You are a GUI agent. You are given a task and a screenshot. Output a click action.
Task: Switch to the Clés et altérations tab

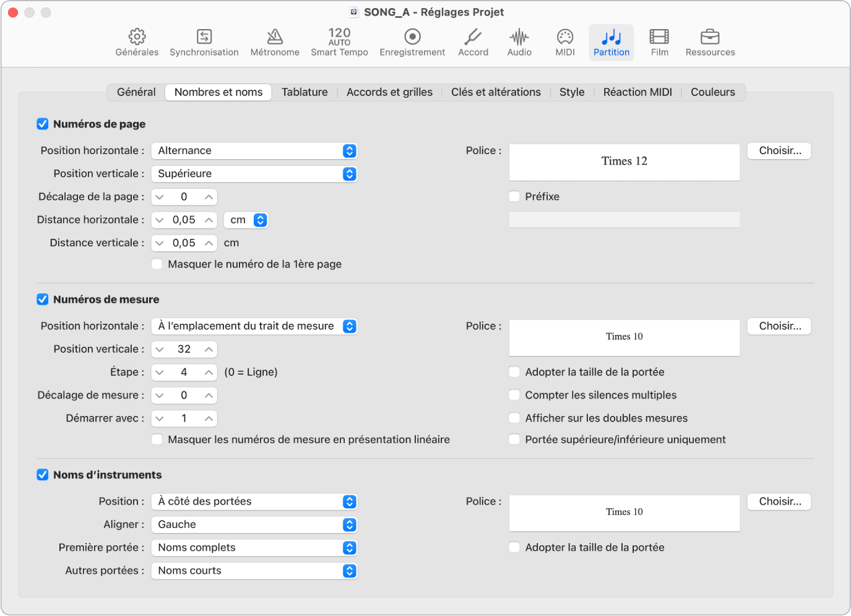pyautogui.click(x=496, y=92)
